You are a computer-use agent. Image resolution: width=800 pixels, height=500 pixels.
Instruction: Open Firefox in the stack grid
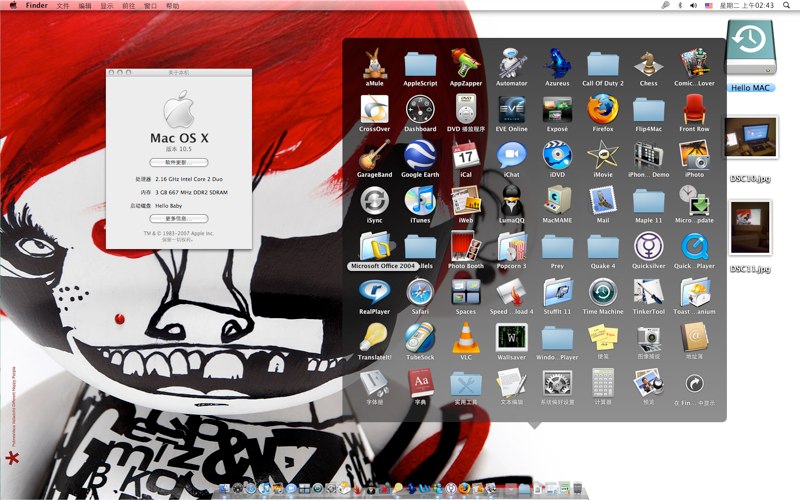603,109
